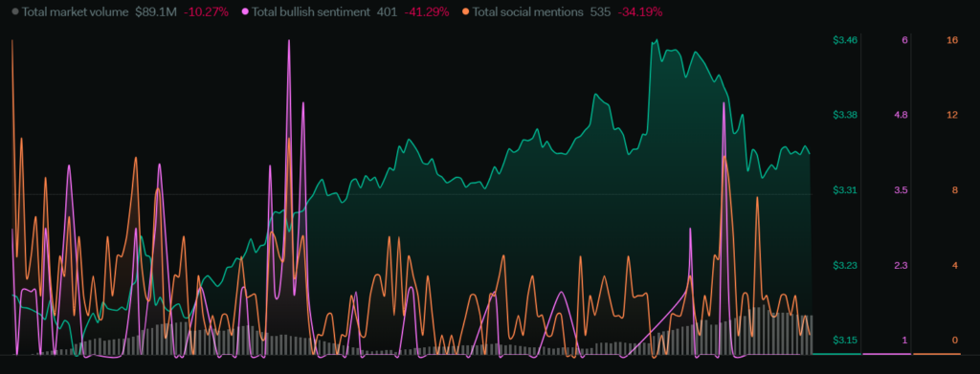The width and height of the screenshot is (980, 374).
Task: Click the 535 social mentions value
Action: click(x=600, y=11)
